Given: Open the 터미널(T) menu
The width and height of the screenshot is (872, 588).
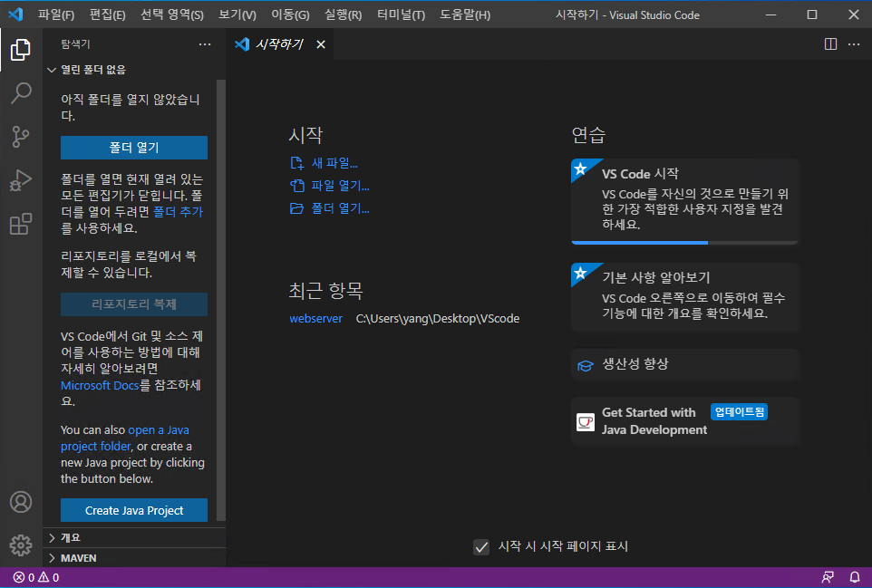Looking at the screenshot, I should 401,15.
